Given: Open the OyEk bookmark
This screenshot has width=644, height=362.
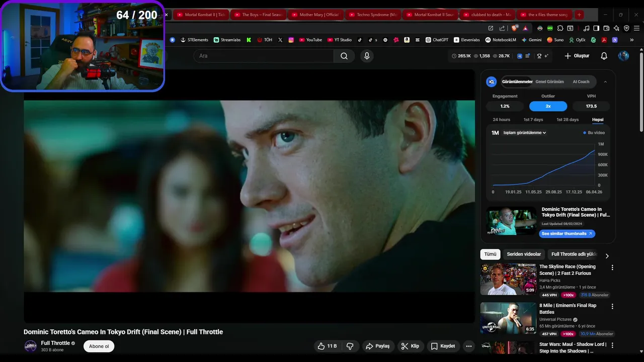Looking at the screenshot, I should [x=578, y=40].
